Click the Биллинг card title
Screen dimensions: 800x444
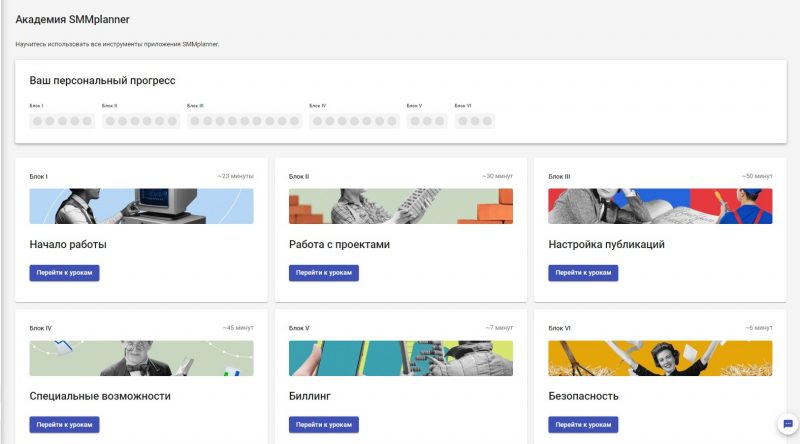pyautogui.click(x=310, y=396)
